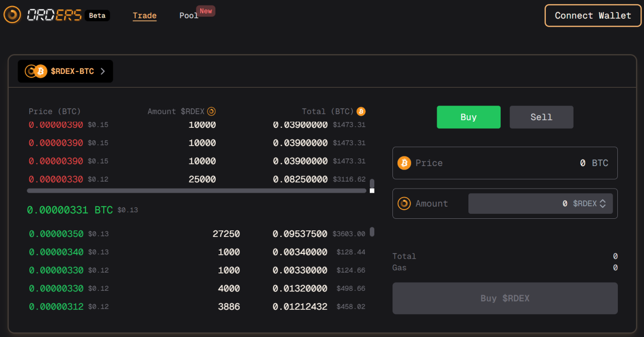Click the Connect Wallet button
The height and width of the screenshot is (337, 644).
coord(593,15)
